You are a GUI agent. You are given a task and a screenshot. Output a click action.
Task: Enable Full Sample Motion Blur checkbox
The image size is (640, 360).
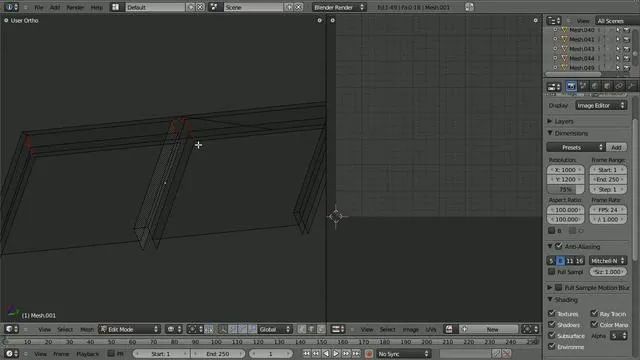[558, 287]
